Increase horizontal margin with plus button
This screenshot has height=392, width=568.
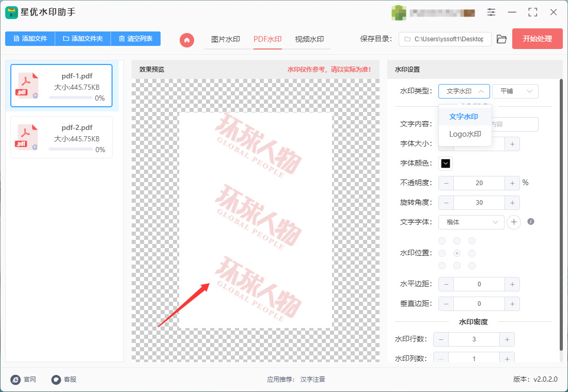coord(512,284)
